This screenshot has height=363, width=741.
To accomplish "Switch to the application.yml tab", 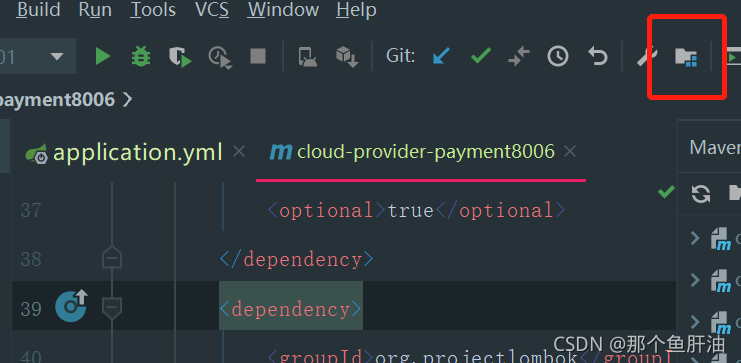I will [138, 152].
